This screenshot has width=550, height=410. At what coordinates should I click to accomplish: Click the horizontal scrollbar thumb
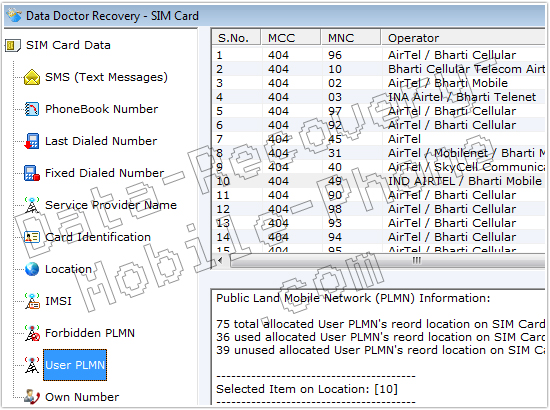tap(388, 261)
